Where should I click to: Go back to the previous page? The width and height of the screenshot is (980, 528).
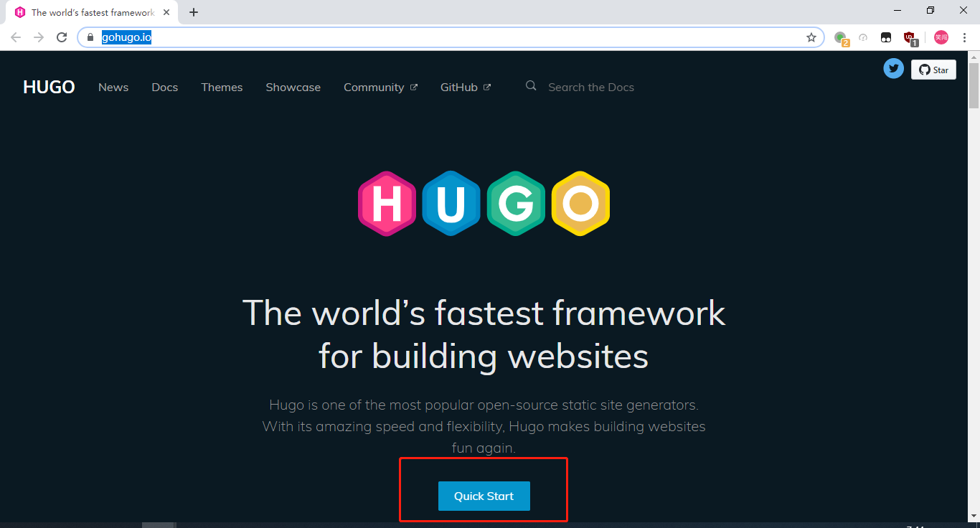pyautogui.click(x=16, y=37)
